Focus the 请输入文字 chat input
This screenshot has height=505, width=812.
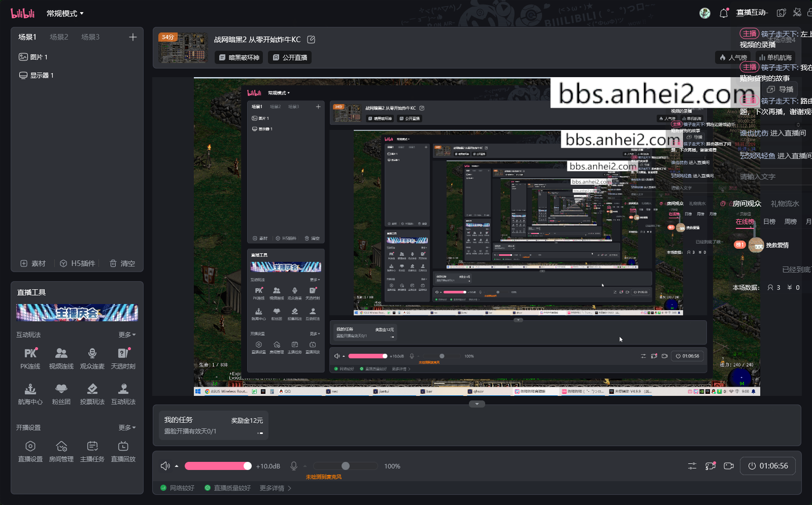point(773,177)
